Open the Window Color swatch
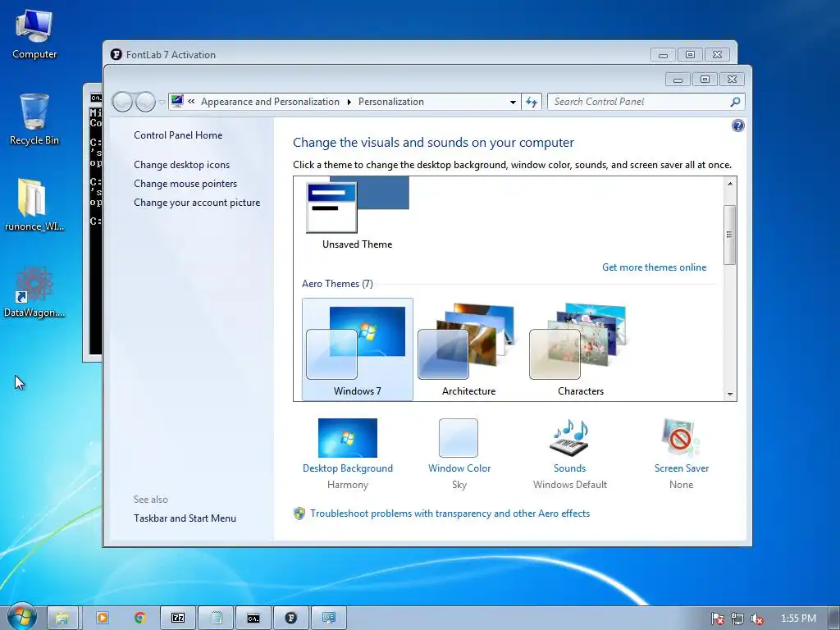 click(459, 438)
